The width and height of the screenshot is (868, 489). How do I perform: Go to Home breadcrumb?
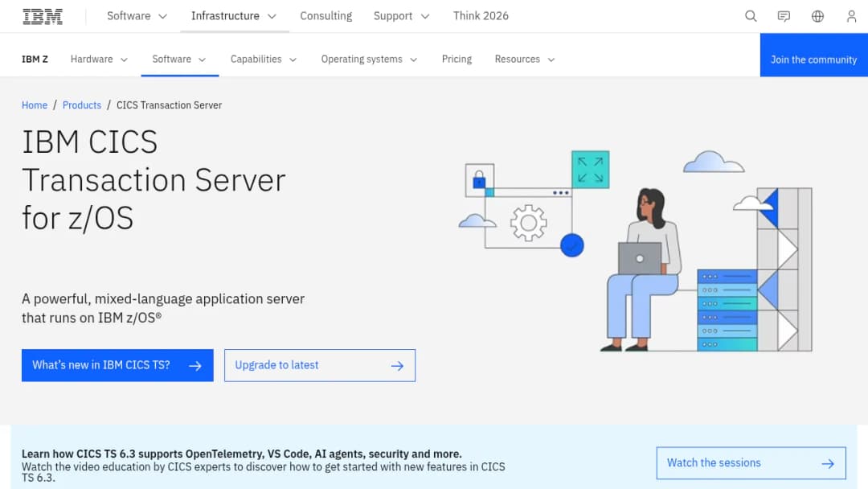tap(35, 105)
